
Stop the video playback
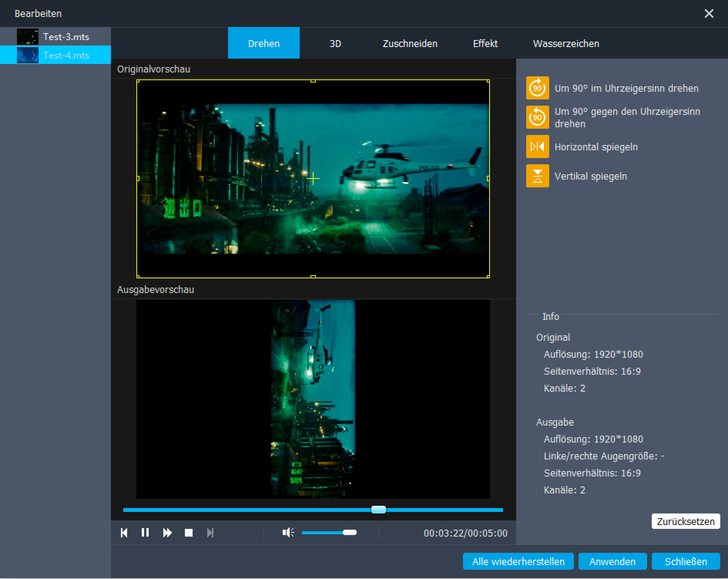pos(189,533)
